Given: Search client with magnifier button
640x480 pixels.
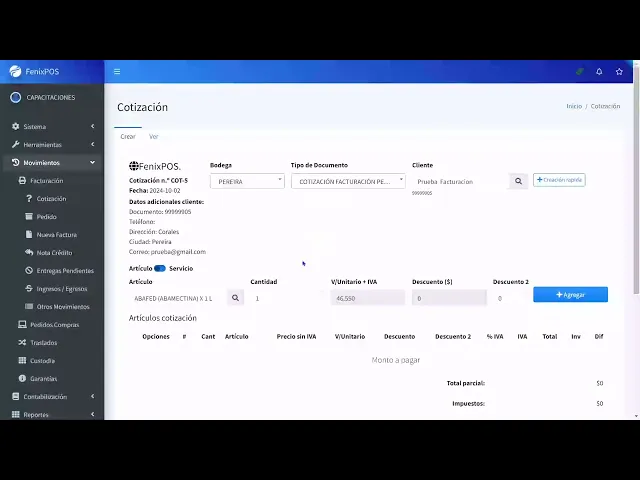Looking at the screenshot, I should 518,181.
